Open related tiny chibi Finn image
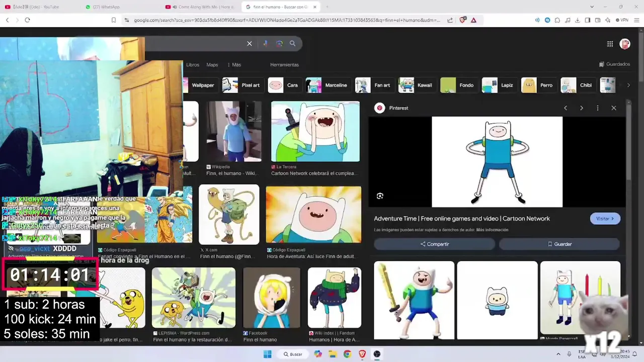Viewport: 644px width, 362px height. tap(497, 300)
